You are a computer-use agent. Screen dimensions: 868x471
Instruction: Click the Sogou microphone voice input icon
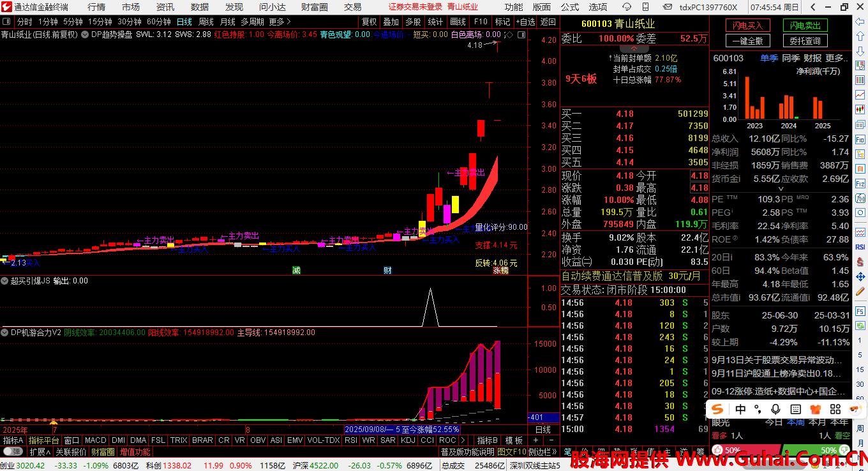coord(776,409)
